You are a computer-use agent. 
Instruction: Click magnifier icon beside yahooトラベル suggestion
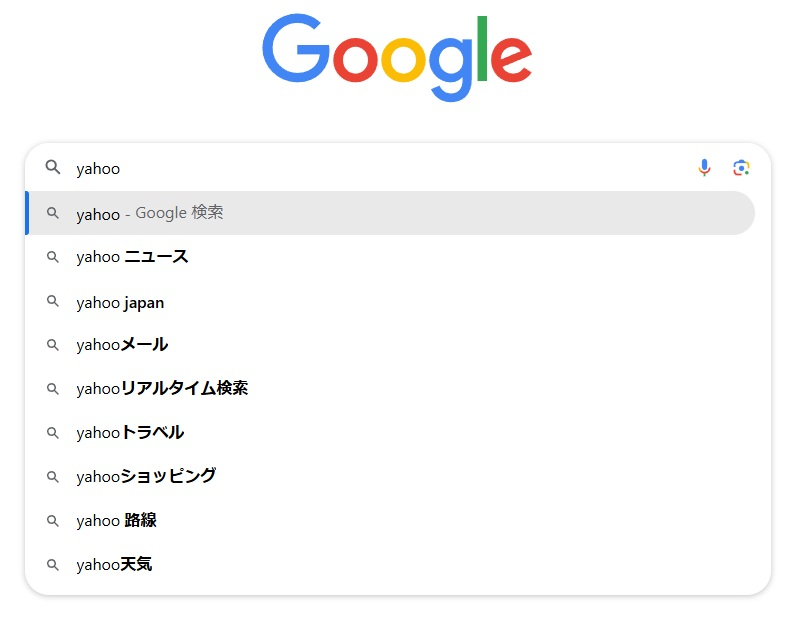click(x=53, y=433)
